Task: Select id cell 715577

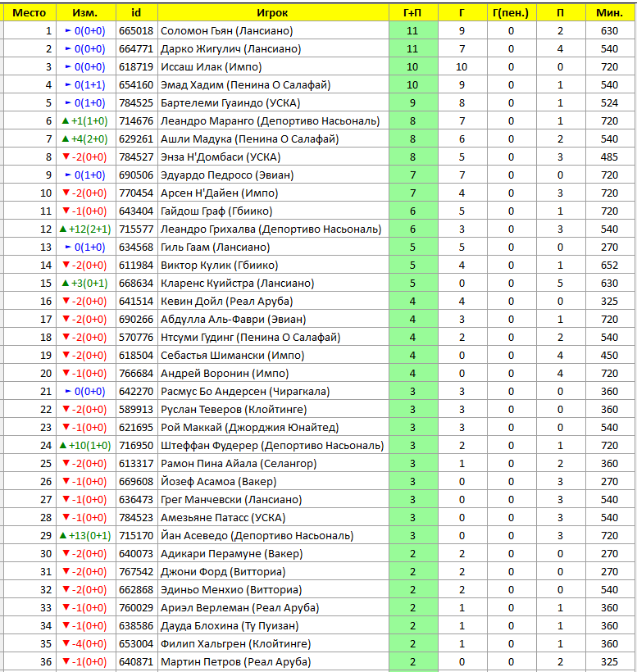Action: coord(136,229)
